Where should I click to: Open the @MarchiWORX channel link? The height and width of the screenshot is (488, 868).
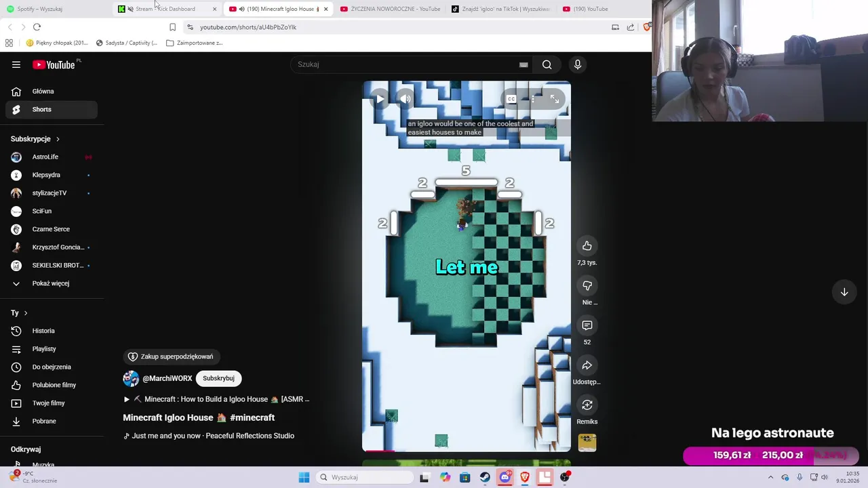click(x=167, y=378)
